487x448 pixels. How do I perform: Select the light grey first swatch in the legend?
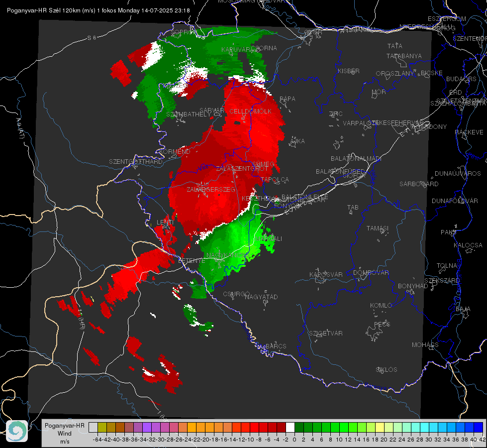93,427
